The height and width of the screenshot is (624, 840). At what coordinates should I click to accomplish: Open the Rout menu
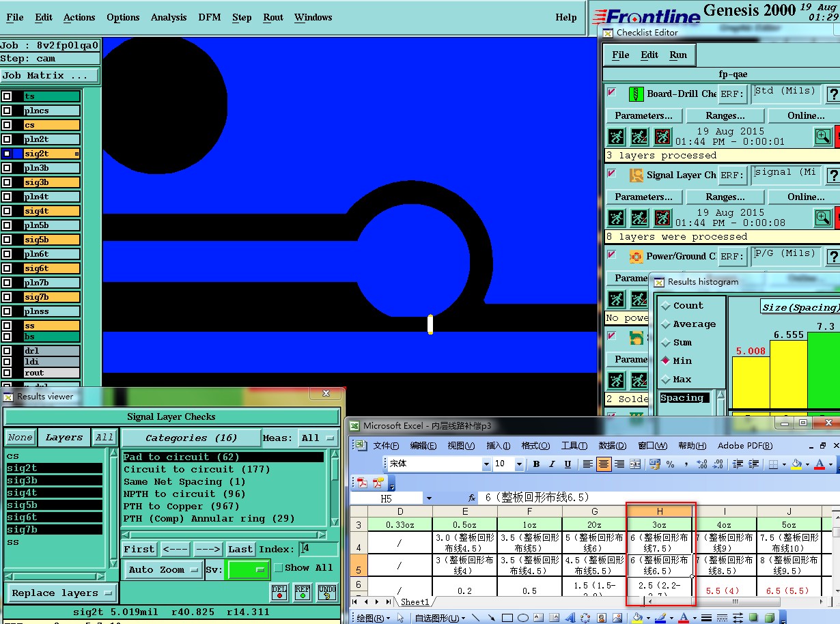(x=273, y=17)
